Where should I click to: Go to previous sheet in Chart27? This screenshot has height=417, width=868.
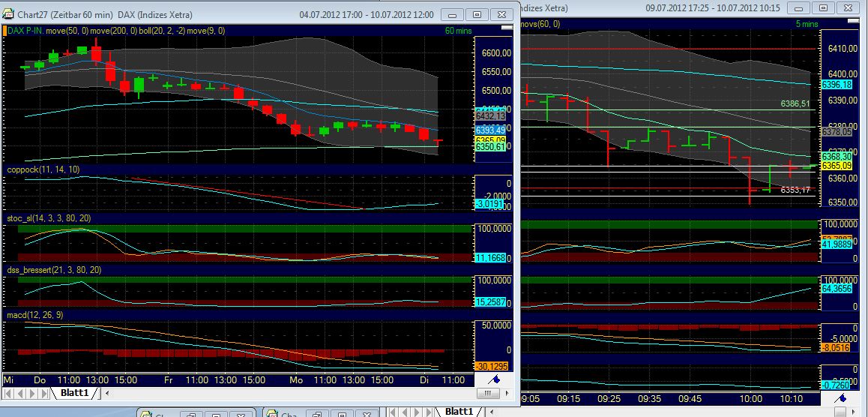(x=20, y=393)
